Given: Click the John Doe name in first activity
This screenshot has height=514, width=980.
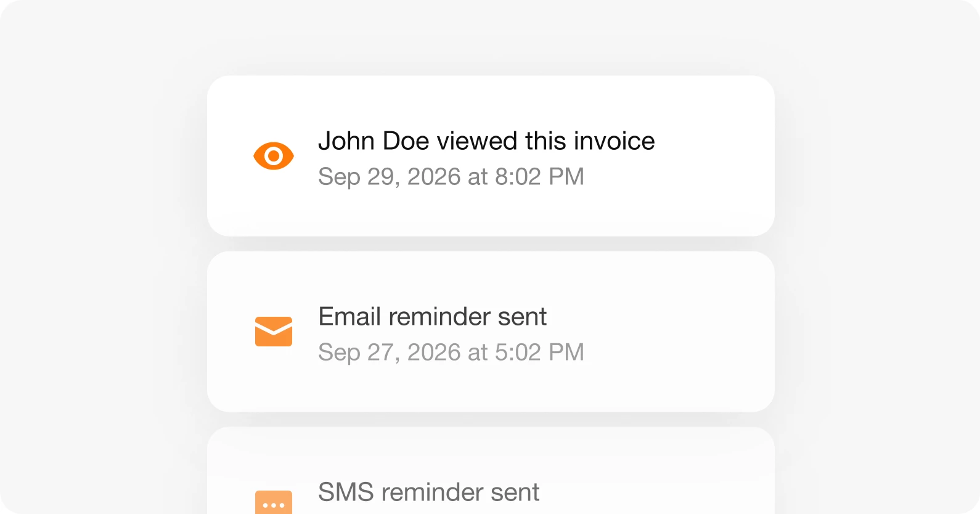Looking at the screenshot, I should (374, 141).
